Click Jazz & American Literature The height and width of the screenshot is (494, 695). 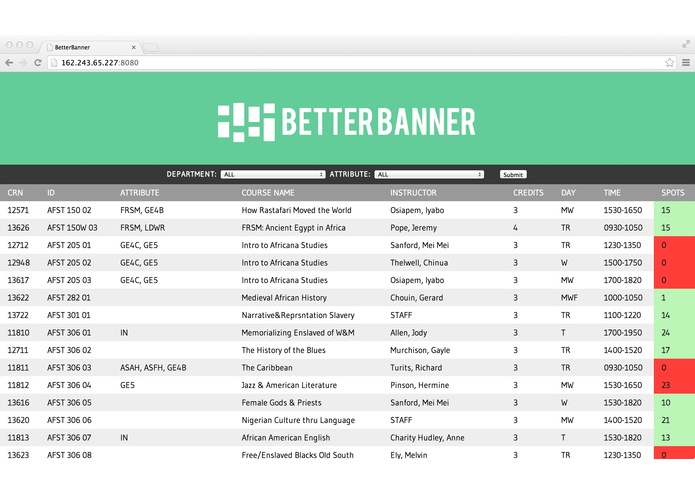(289, 385)
